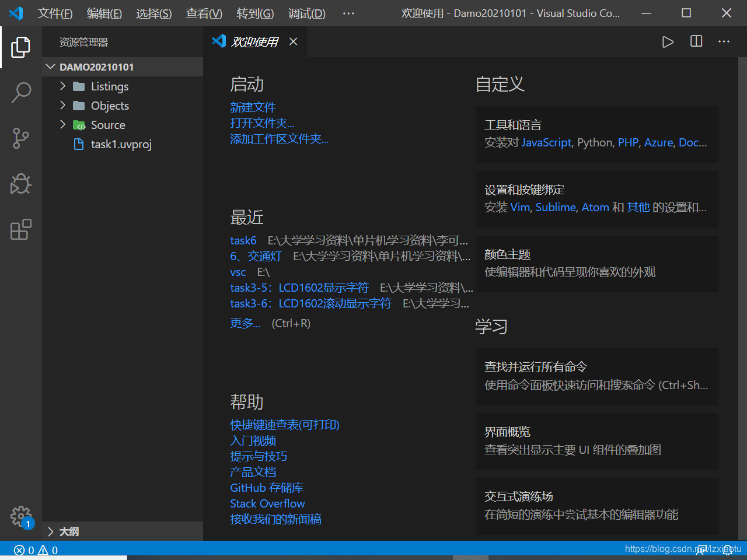Viewport: 747px width, 560px height.
Task: Open the Manage gear icon
Action: (x=21, y=516)
